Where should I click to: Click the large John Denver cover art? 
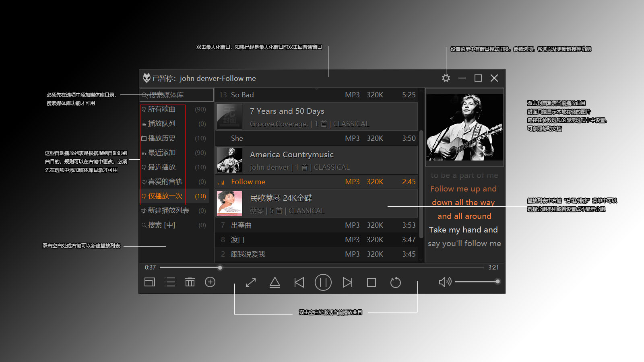pyautogui.click(x=464, y=127)
